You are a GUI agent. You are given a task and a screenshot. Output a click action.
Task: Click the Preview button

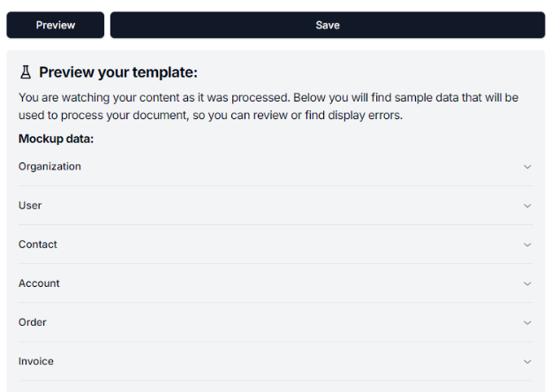56,25
